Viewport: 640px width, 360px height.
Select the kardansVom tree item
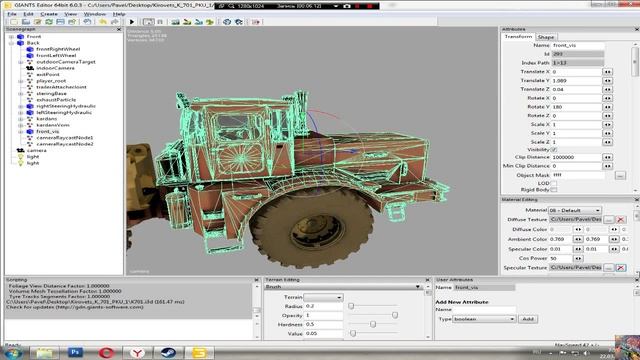pos(53,125)
